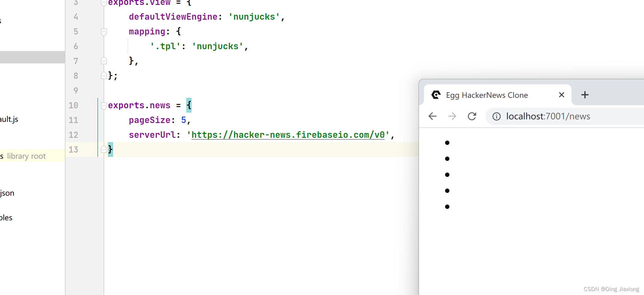The width and height of the screenshot is (644, 295).
Task: Click the 'serverUrl' property name
Action: point(152,135)
